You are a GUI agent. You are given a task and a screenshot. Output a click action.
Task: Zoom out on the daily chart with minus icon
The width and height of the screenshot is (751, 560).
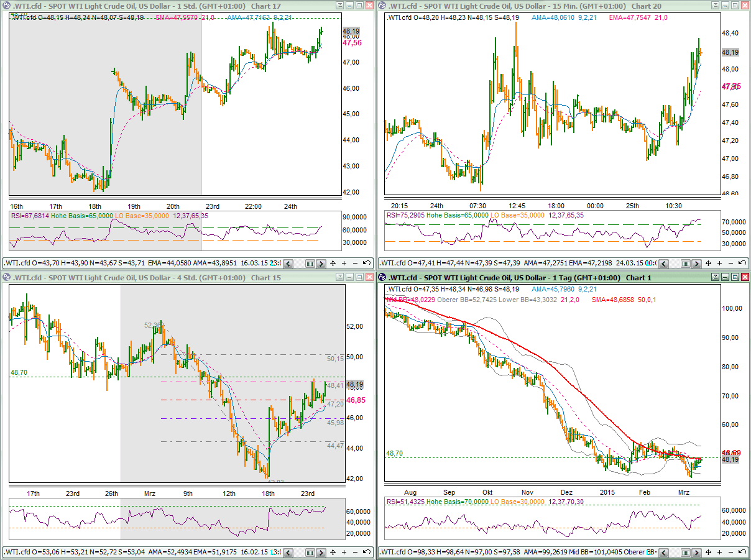730,551
